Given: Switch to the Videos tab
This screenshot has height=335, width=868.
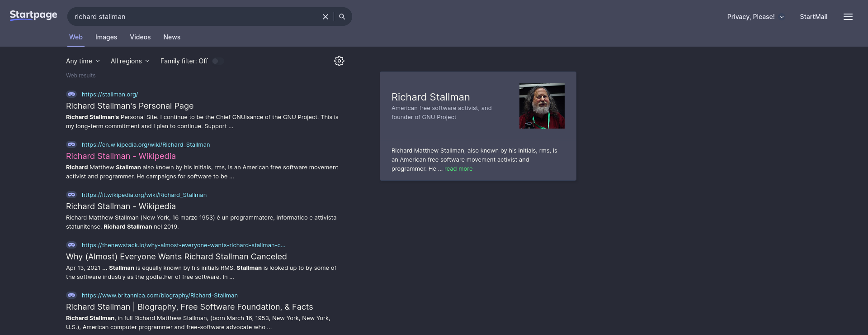Looking at the screenshot, I should coord(140,37).
